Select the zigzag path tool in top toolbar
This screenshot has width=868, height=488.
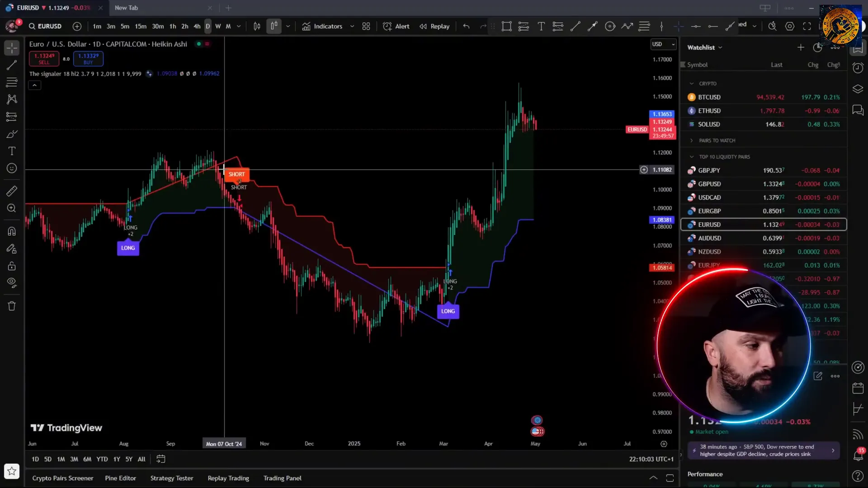point(627,26)
